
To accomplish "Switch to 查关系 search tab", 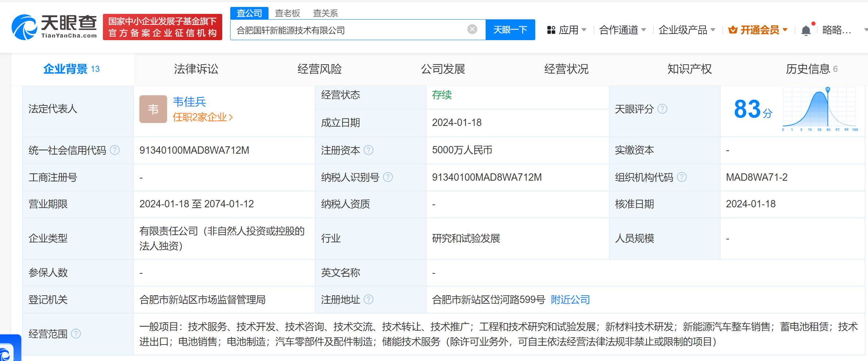I will (325, 13).
